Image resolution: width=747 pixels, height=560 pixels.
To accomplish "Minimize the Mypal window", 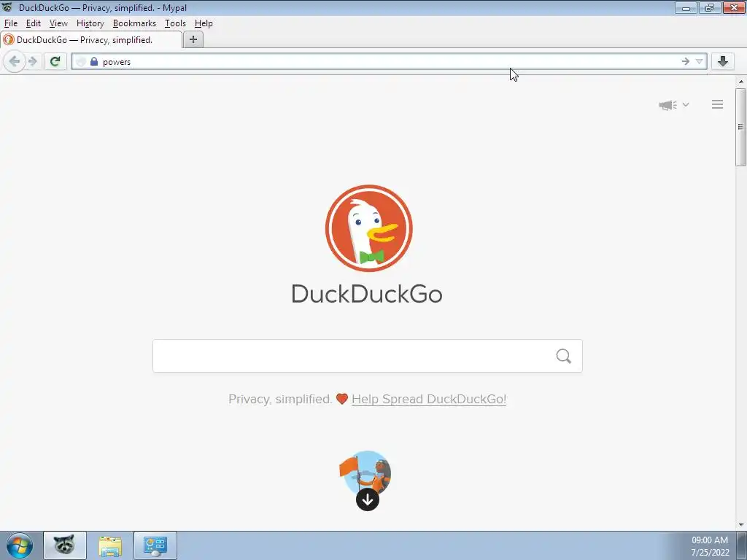I will point(686,7).
